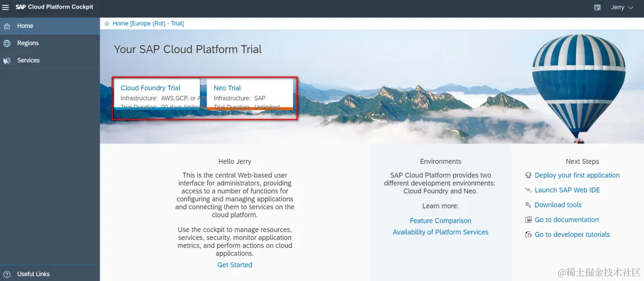Click the Download tools link

pos(558,205)
